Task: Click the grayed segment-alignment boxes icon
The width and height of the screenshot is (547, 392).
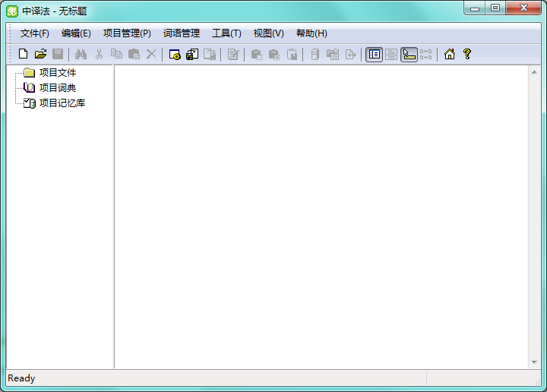Action: pos(426,55)
